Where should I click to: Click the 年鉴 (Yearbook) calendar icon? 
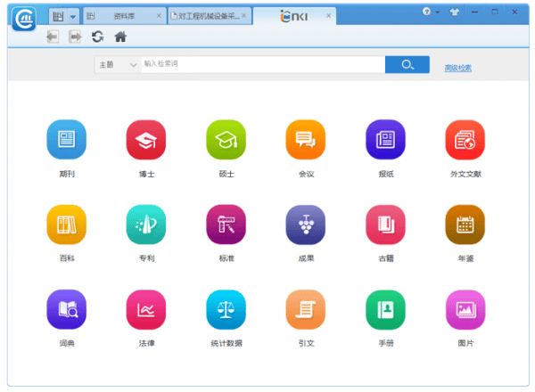(x=465, y=225)
